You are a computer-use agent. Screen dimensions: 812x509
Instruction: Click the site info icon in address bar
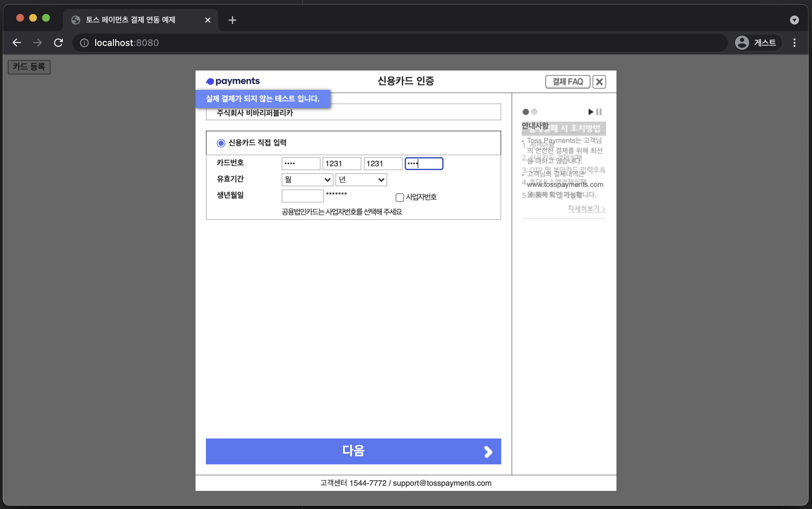coord(84,43)
